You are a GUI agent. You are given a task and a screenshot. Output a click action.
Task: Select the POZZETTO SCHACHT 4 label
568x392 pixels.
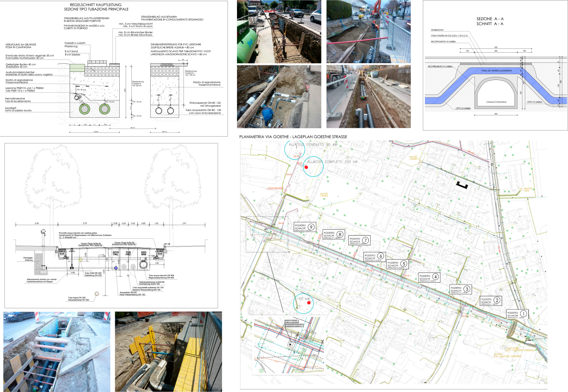[429, 277]
